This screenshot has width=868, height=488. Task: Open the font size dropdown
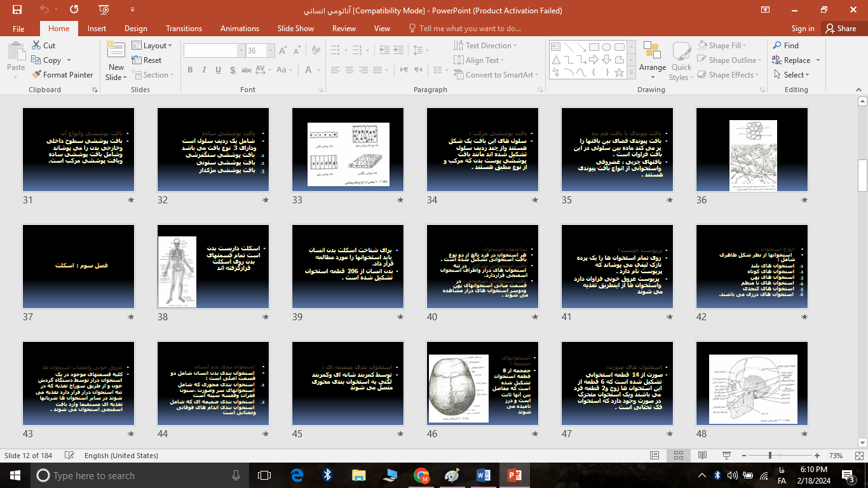tap(271, 51)
